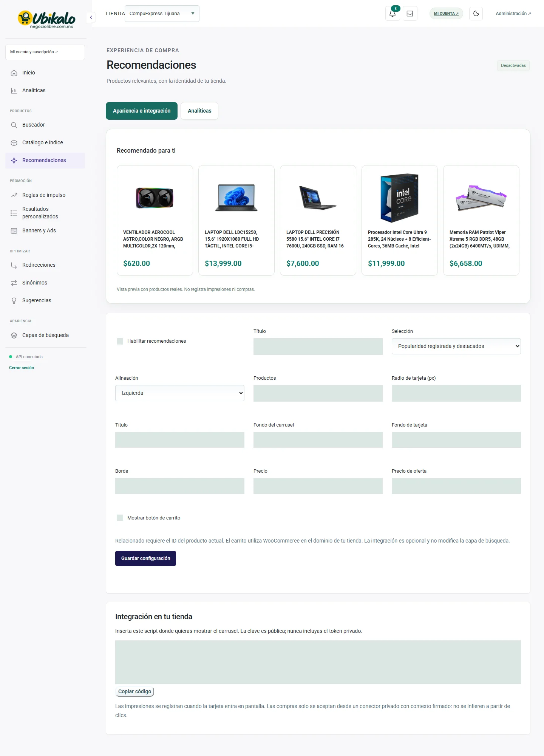Open the inbox tray icon

[410, 14]
